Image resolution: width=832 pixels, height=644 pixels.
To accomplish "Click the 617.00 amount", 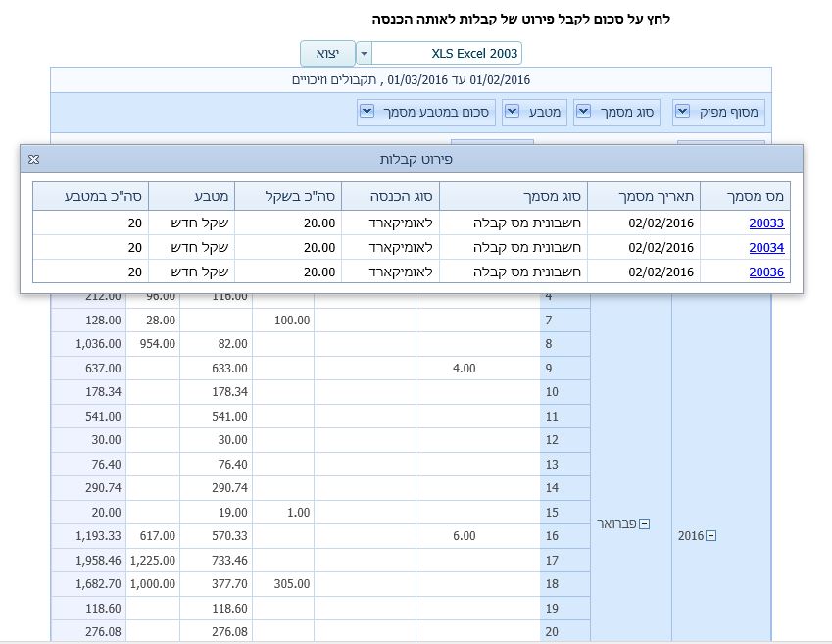I will [158, 536].
